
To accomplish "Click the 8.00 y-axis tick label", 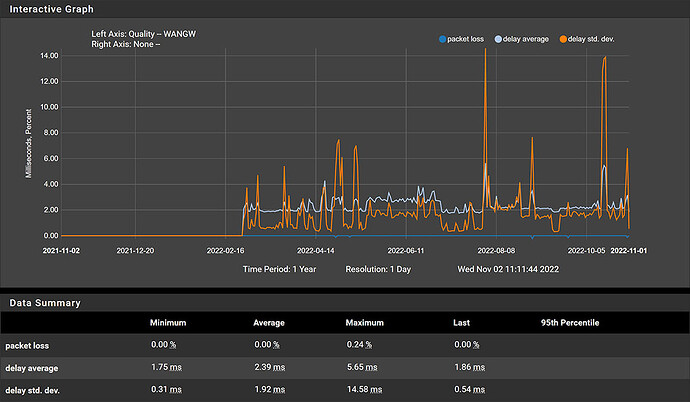I will pos(51,132).
